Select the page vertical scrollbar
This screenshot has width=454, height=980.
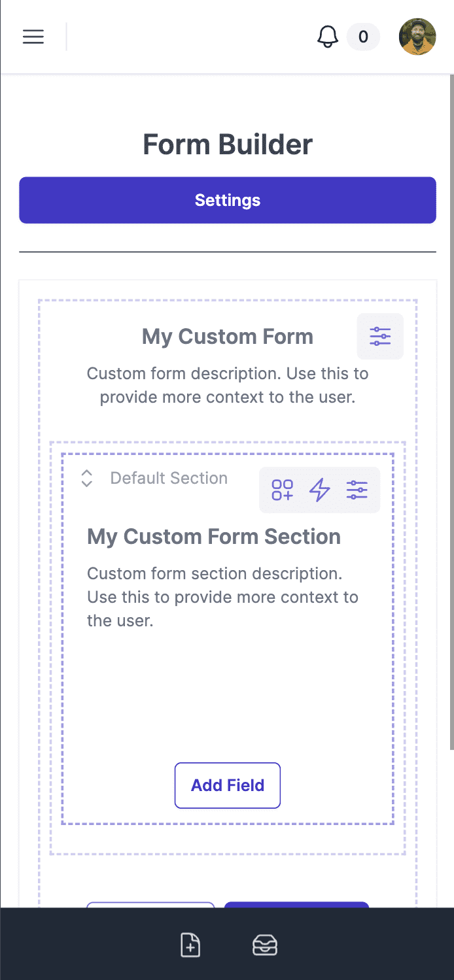(x=451, y=412)
